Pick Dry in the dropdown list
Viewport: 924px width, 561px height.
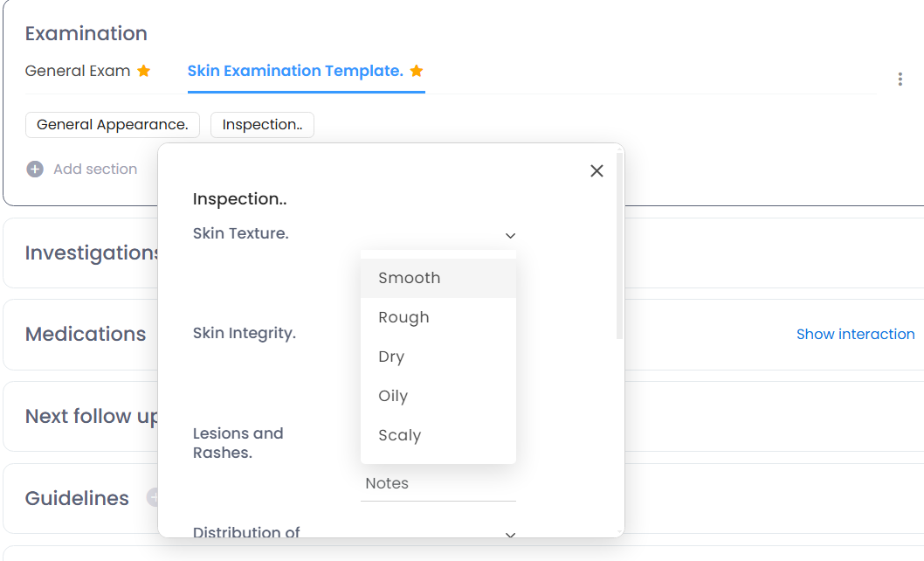click(391, 357)
